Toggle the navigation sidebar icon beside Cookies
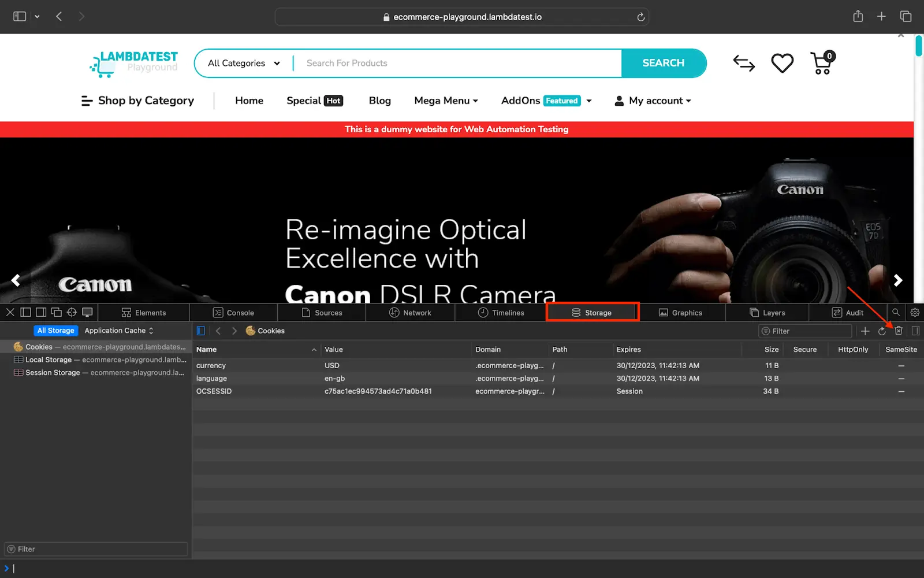Screen dimensions: 924x578 click(201, 331)
